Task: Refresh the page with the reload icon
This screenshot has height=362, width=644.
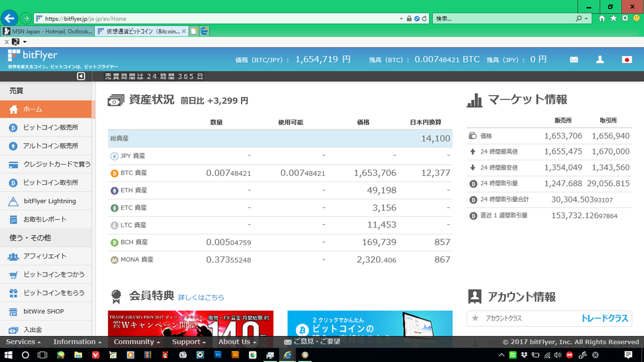Action: coord(425,19)
